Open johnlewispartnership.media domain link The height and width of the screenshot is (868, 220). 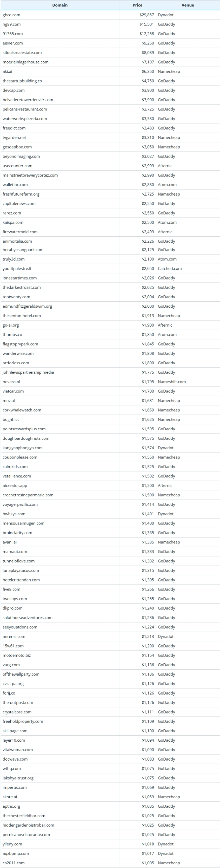pos(28,372)
